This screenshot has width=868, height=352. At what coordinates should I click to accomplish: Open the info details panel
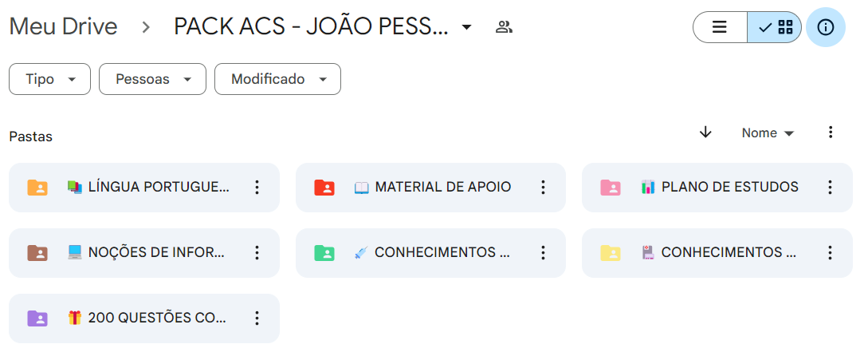pos(825,27)
